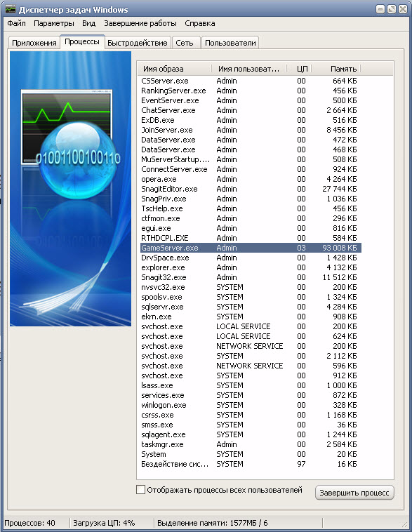Select svchost.exe SYSTEM row with 2 112 КБ

(251, 357)
